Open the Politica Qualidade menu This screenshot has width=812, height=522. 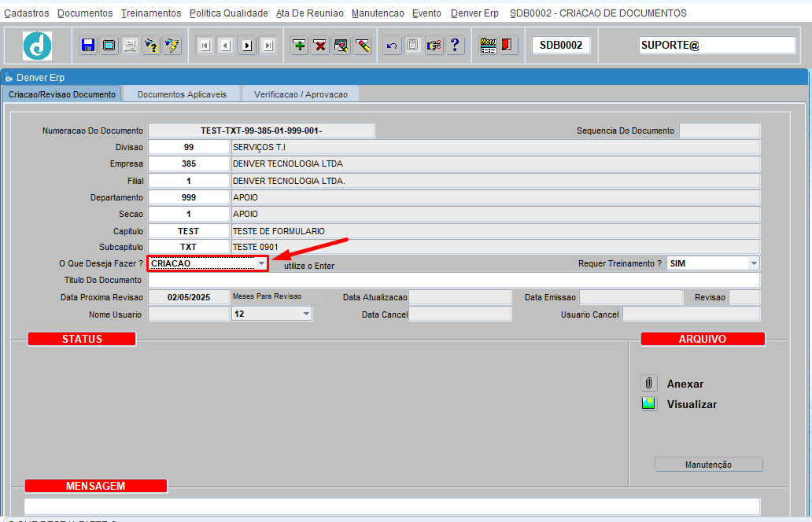coord(229,13)
